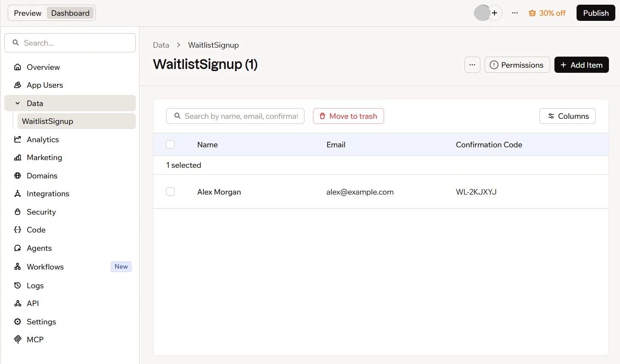Viewport: 620px width, 364px height.
Task: Click Move to trash button
Action: 348,116
